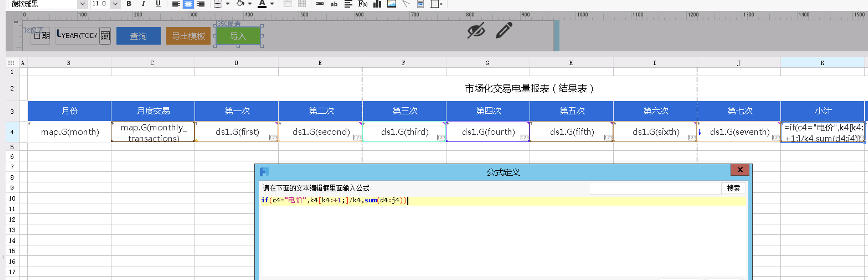The height and width of the screenshot is (280, 868).
Task: Select column B header
Action: (69, 63)
